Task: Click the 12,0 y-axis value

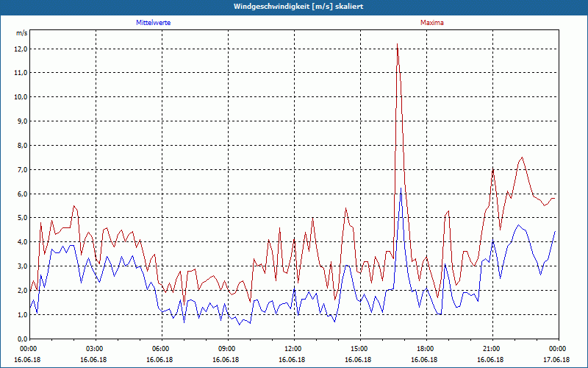Action: [x=21, y=49]
